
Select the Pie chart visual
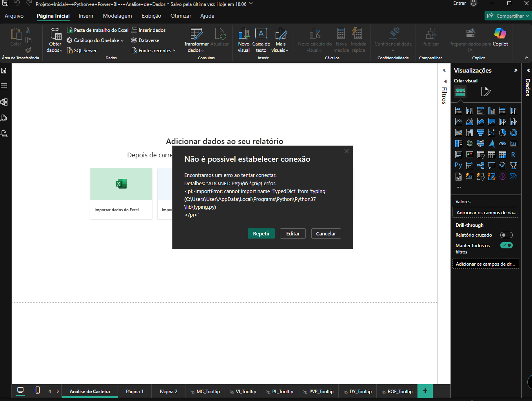[503, 133]
